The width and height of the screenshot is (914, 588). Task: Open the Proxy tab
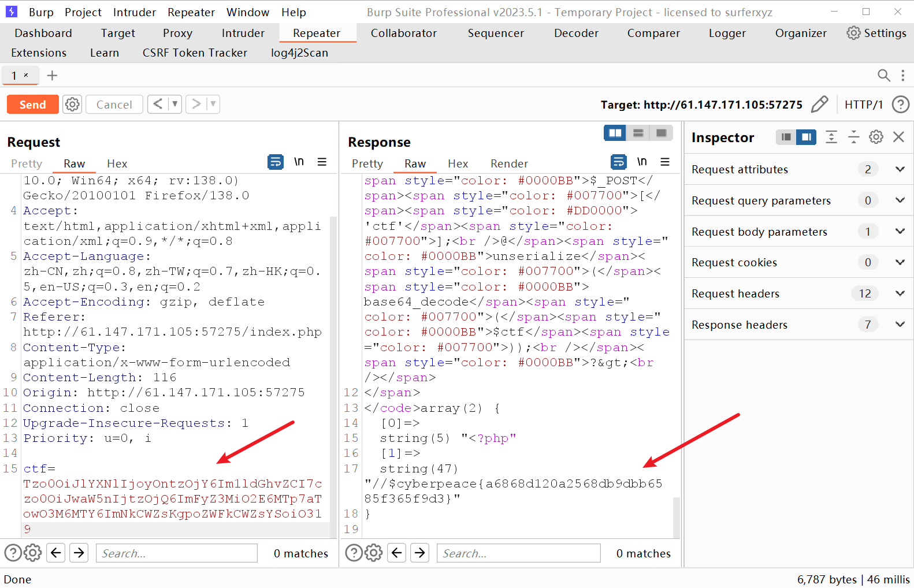(177, 33)
